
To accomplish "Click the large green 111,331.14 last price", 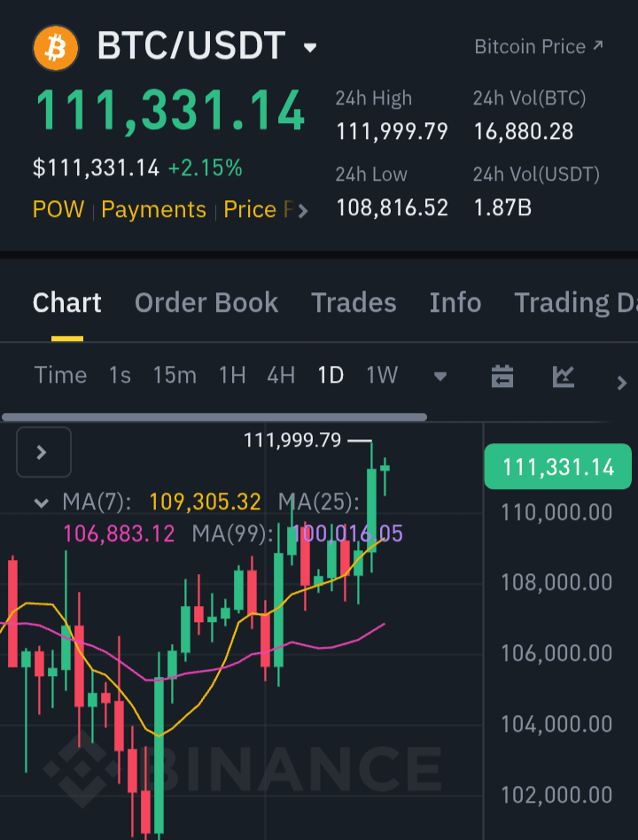I will (x=170, y=112).
